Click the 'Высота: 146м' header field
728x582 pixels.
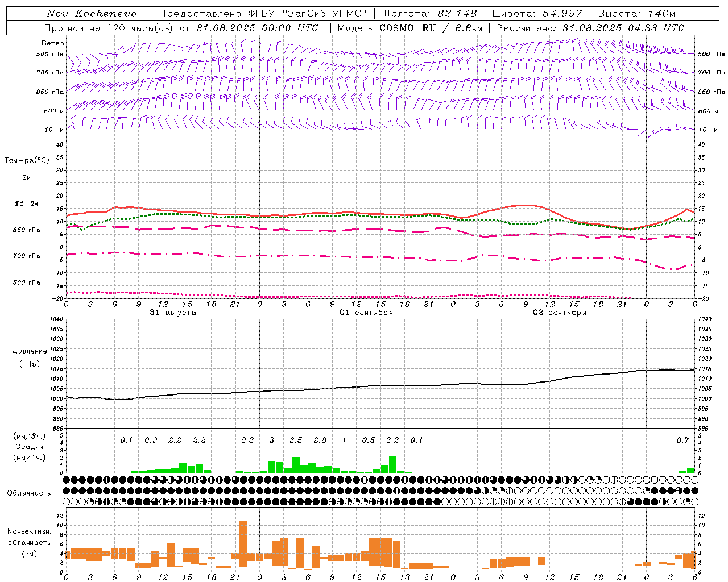click(x=637, y=14)
